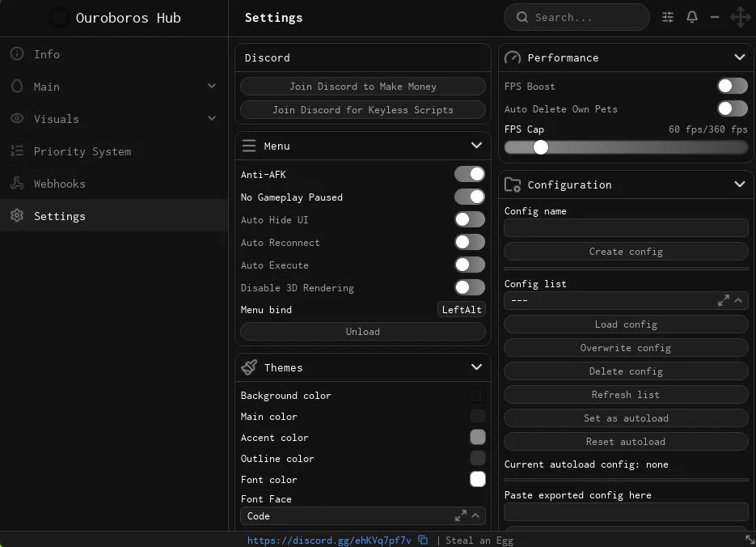This screenshot has height=547, width=756.
Task: Click the FPS Cap slider handle
Action: [x=540, y=147]
